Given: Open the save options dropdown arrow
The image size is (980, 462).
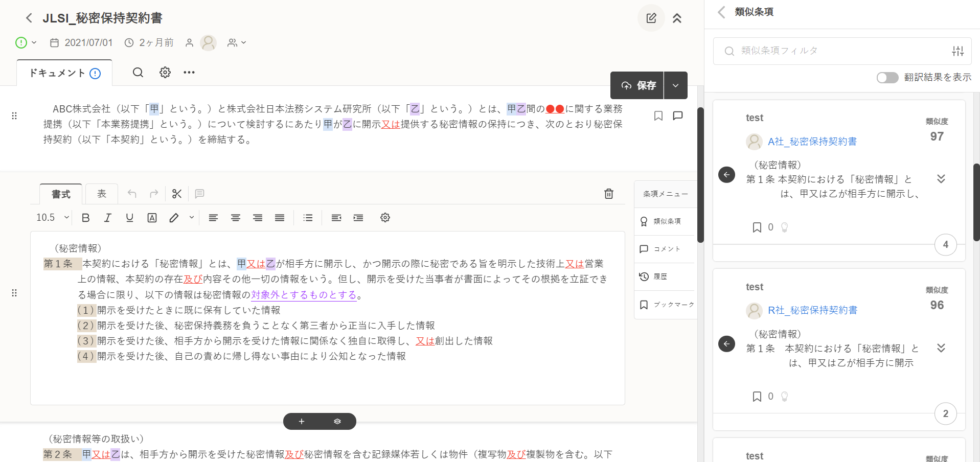Looking at the screenshot, I should (x=675, y=85).
